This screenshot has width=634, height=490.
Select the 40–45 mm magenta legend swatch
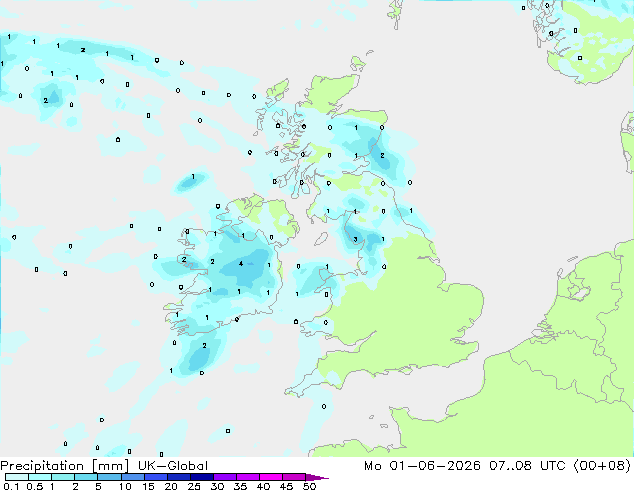(x=271, y=477)
